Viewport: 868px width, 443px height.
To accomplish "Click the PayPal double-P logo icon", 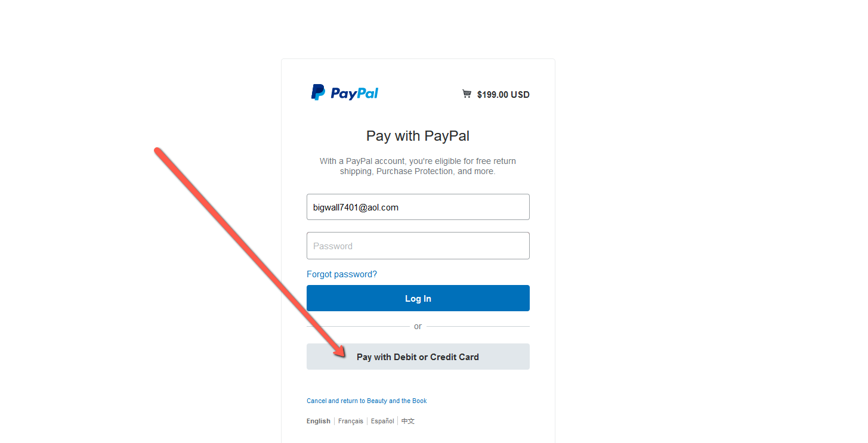I will pos(318,92).
